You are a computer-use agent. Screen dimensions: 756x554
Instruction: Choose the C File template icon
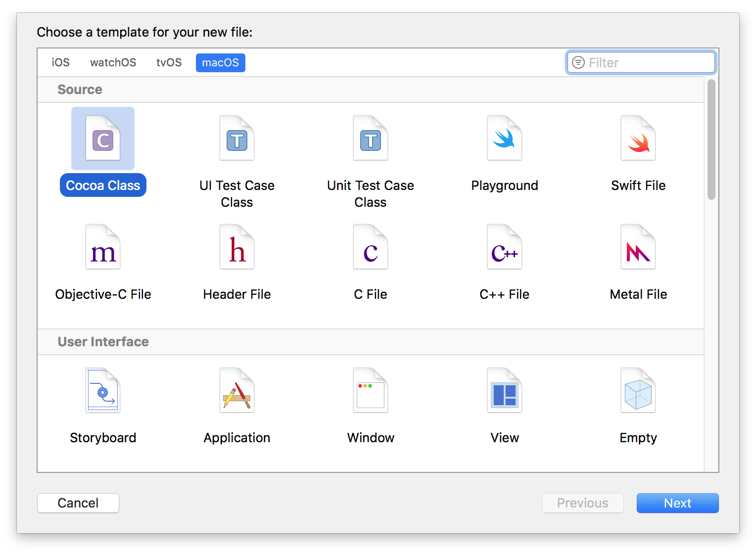click(x=371, y=247)
